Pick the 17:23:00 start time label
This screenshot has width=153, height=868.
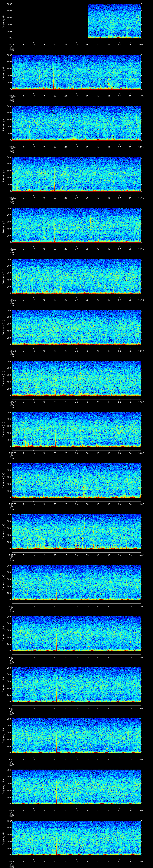[x=12, y=759]
